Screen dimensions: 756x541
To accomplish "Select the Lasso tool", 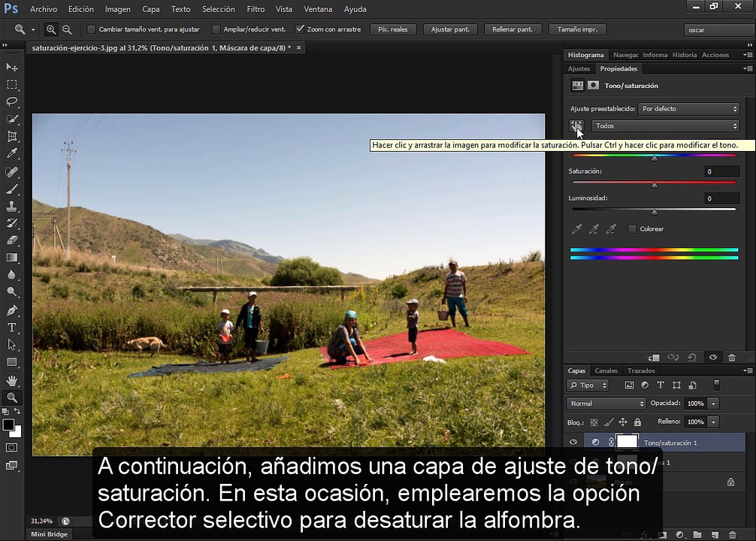I will pos(12,101).
